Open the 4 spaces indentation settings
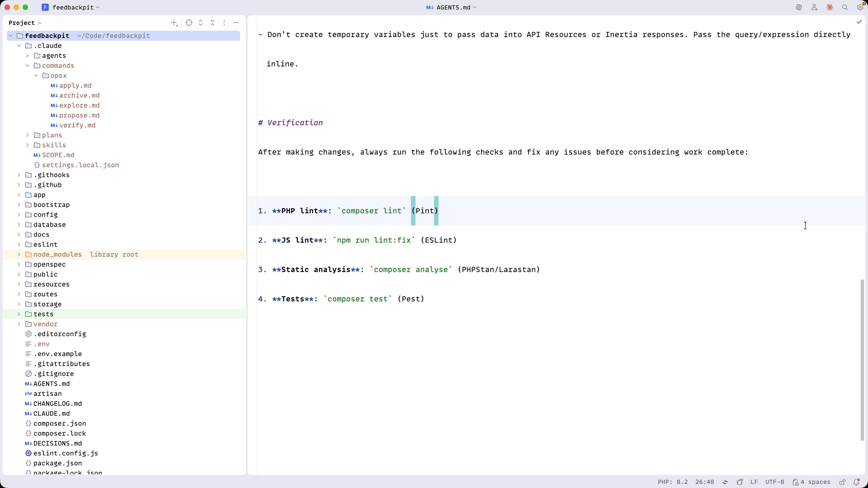This screenshot has height=488, width=868. 815,482
